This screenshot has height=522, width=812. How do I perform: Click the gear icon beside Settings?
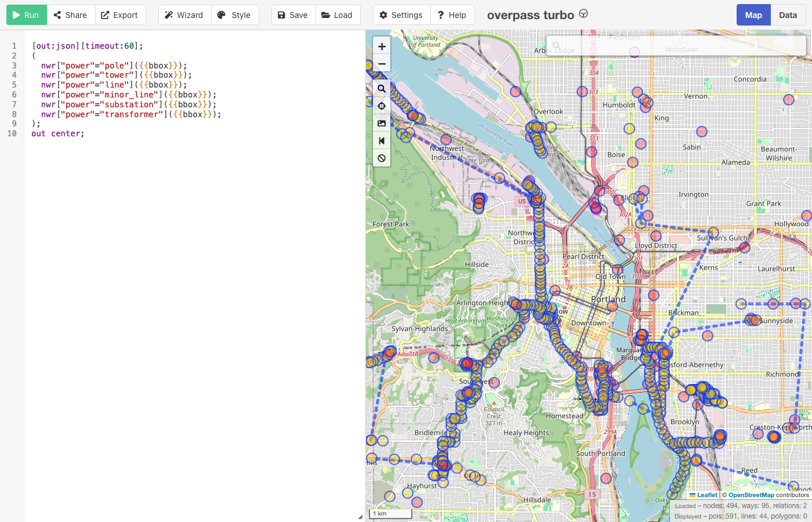pyautogui.click(x=383, y=15)
